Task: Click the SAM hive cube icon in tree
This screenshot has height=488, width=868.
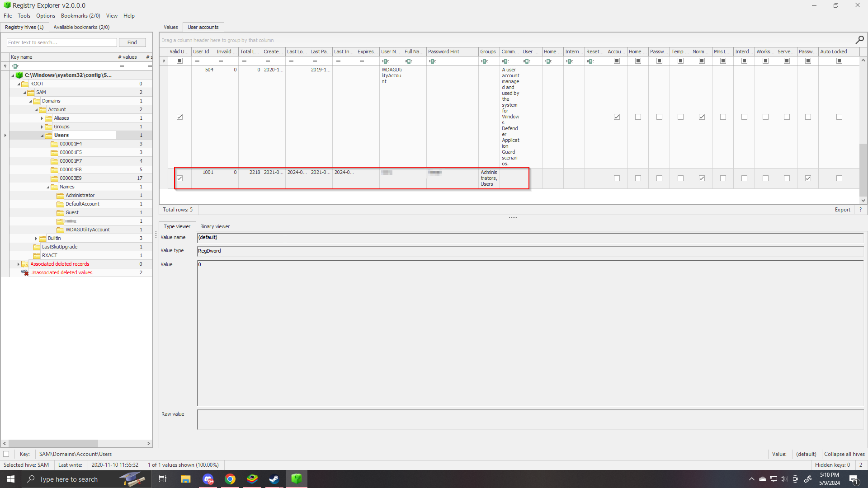Action: tap(19, 75)
